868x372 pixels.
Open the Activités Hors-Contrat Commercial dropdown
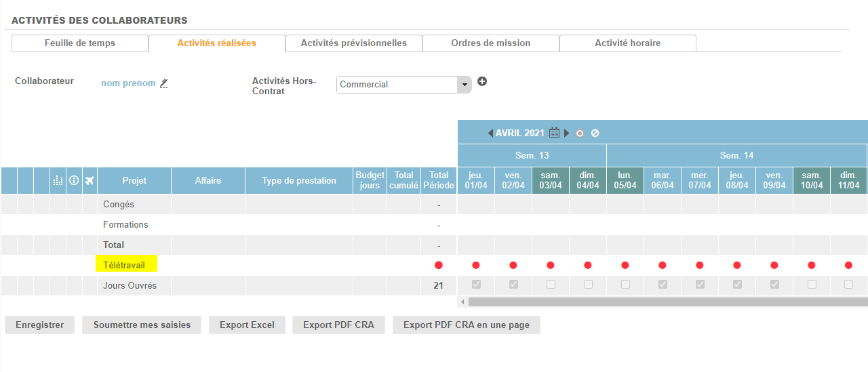(403, 85)
